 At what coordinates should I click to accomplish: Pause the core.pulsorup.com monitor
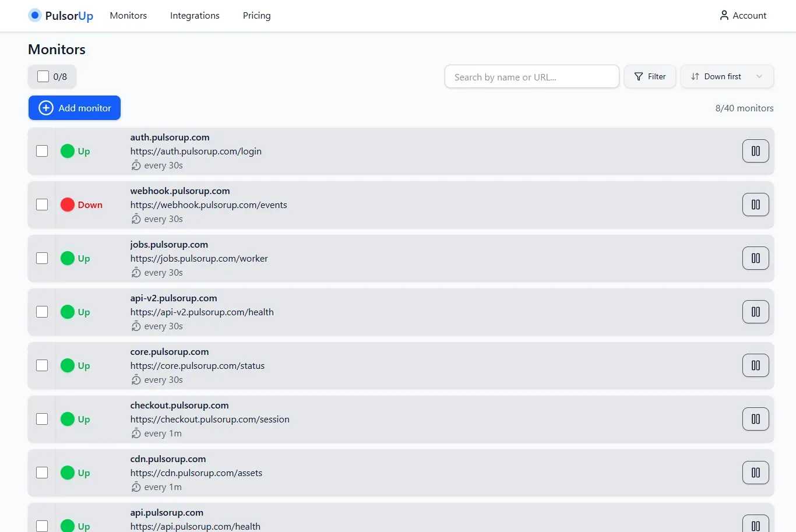755,365
